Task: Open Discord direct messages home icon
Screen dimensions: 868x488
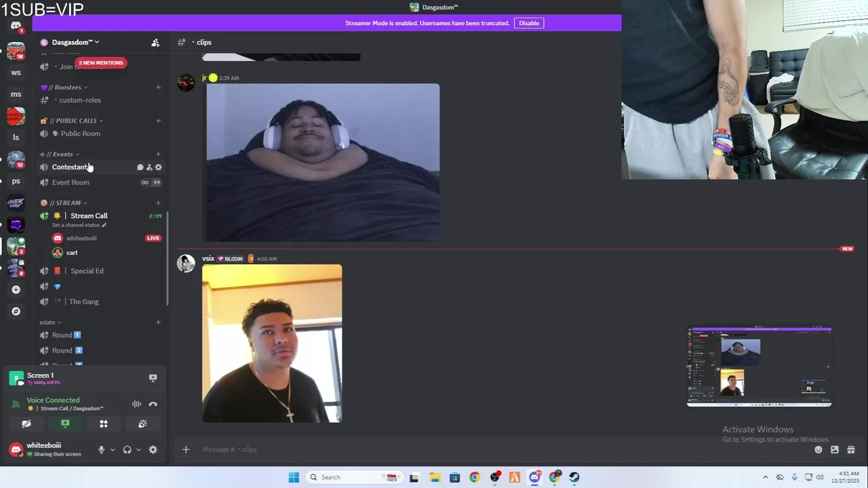Action: click(x=16, y=26)
